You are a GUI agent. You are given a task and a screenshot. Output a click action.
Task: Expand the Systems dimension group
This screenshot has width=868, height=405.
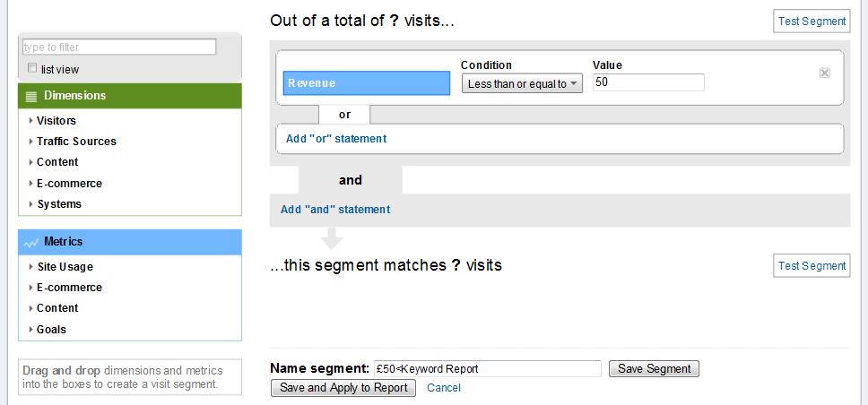(58, 204)
